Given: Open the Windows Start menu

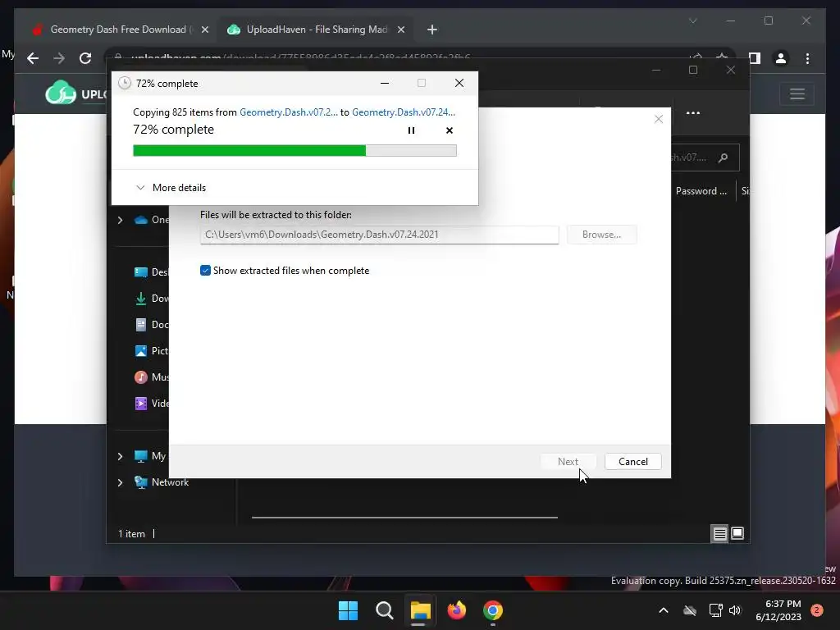Looking at the screenshot, I should 348,610.
